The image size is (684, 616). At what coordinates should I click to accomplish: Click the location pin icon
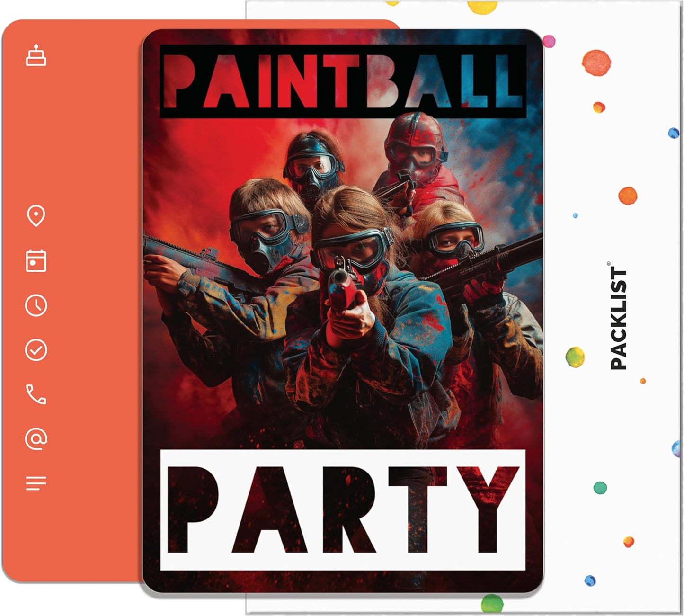pyautogui.click(x=36, y=216)
